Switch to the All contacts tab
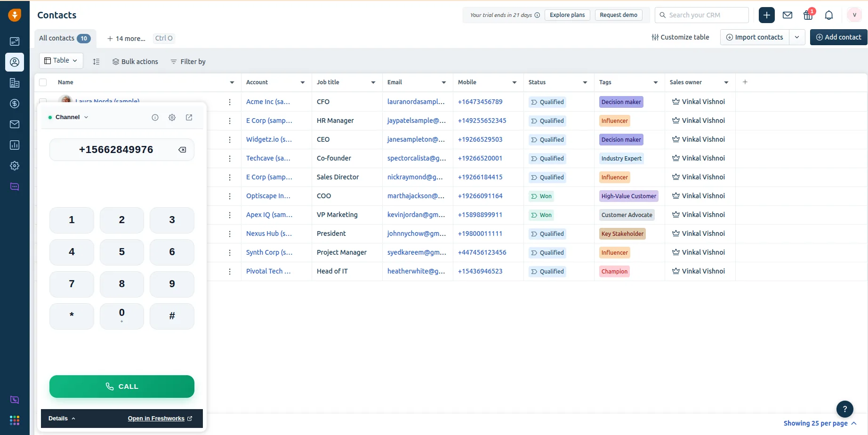This screenshot has width=868, height=435. pos(65,38)
